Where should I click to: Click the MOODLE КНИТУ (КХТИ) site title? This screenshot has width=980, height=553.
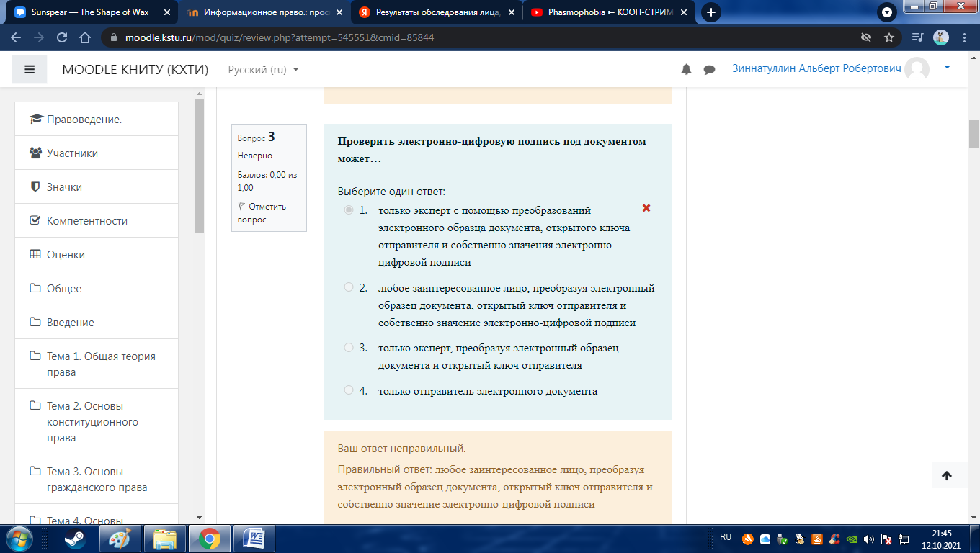pos(135,70)
